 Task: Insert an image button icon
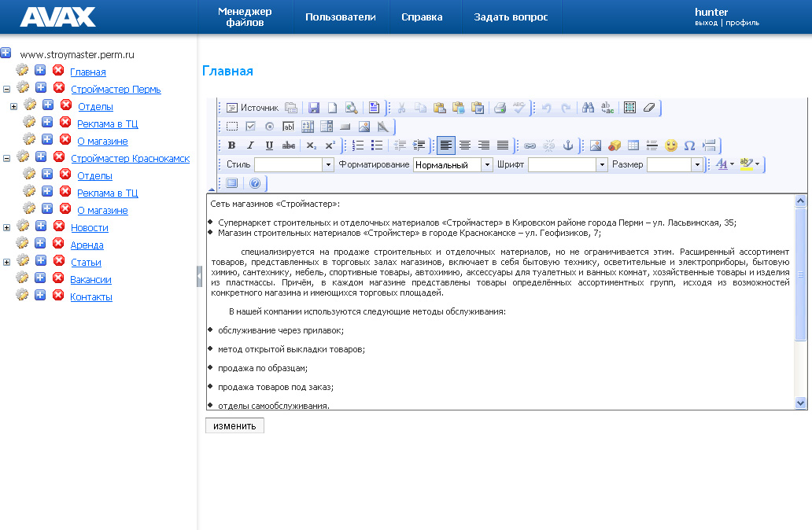point(364,127)
